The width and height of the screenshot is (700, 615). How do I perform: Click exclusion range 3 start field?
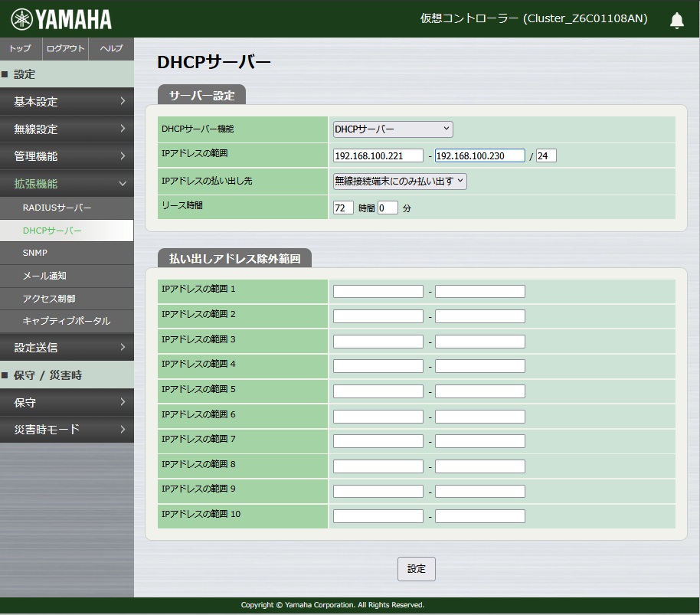(x=378, y=342)
